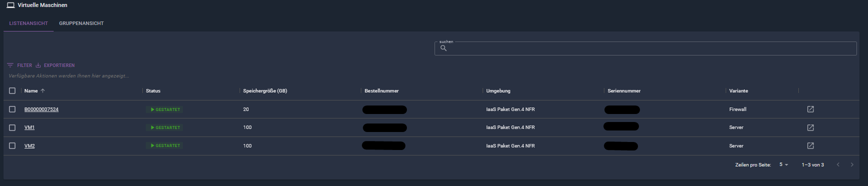Switch to Gruppenansicht tab
Screen dimensions: 868x186
click(81, 23)
